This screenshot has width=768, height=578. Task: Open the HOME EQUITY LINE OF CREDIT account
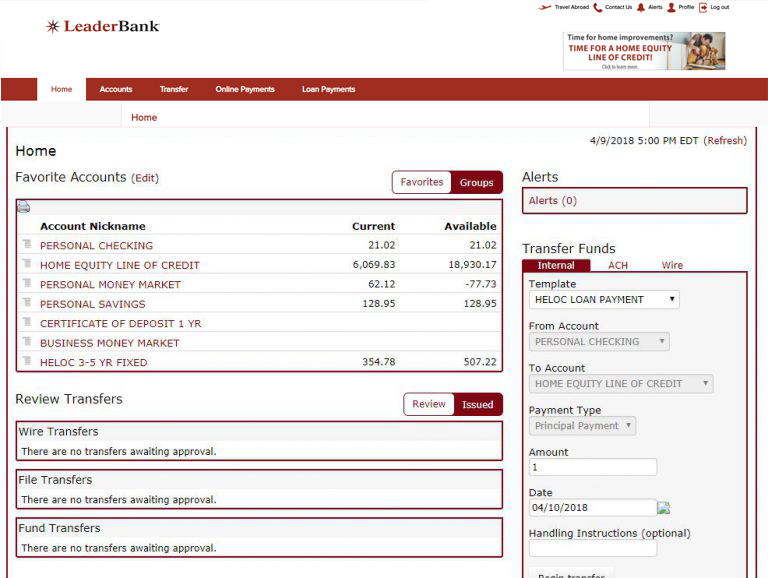pos(119,265)
